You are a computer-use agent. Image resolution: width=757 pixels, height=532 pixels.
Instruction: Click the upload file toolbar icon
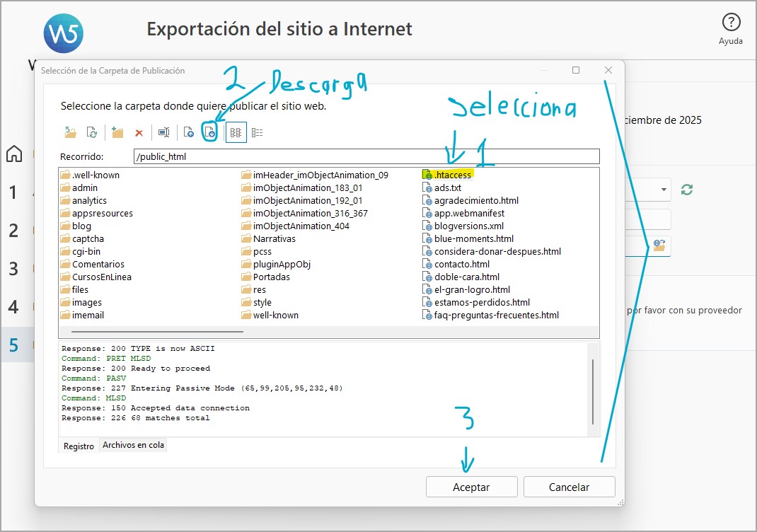tap(188, 132)
